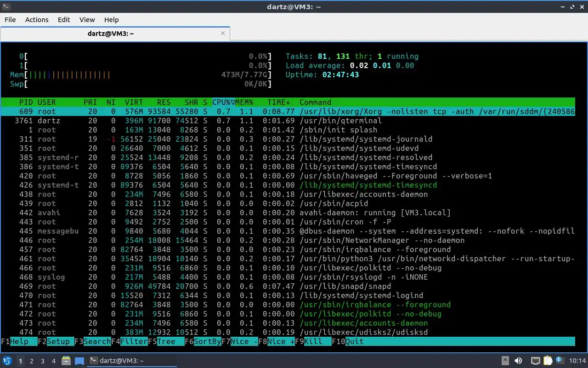Click the F6 SortBy function button
Screen dimensions: 588x368
203,341
